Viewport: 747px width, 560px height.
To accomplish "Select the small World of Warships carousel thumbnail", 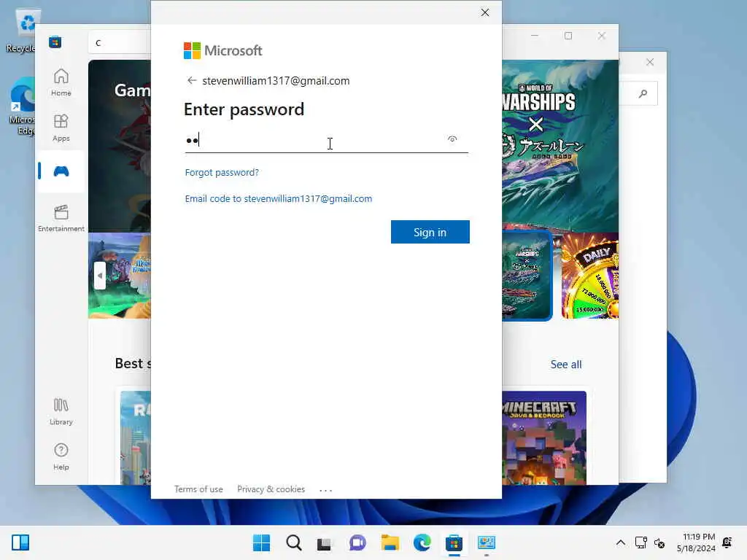I will [527, 275].
